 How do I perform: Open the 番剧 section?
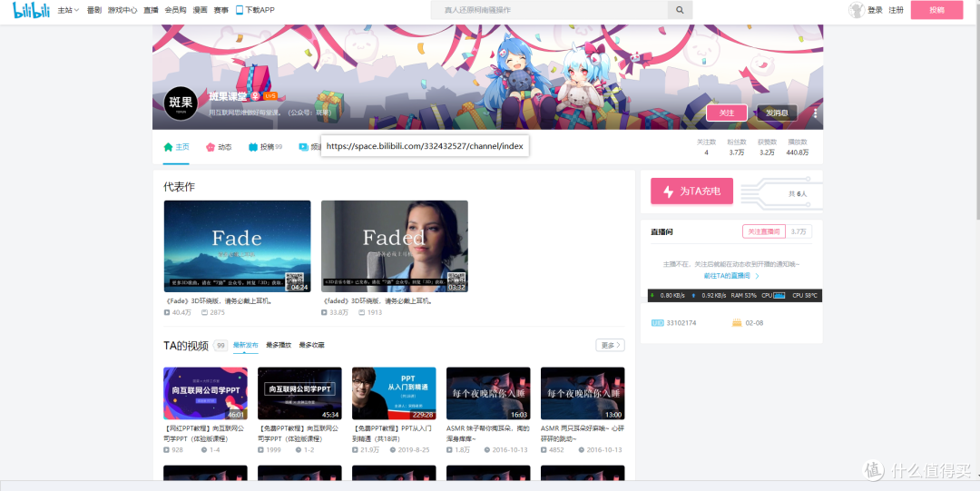[x=93, y=10]
